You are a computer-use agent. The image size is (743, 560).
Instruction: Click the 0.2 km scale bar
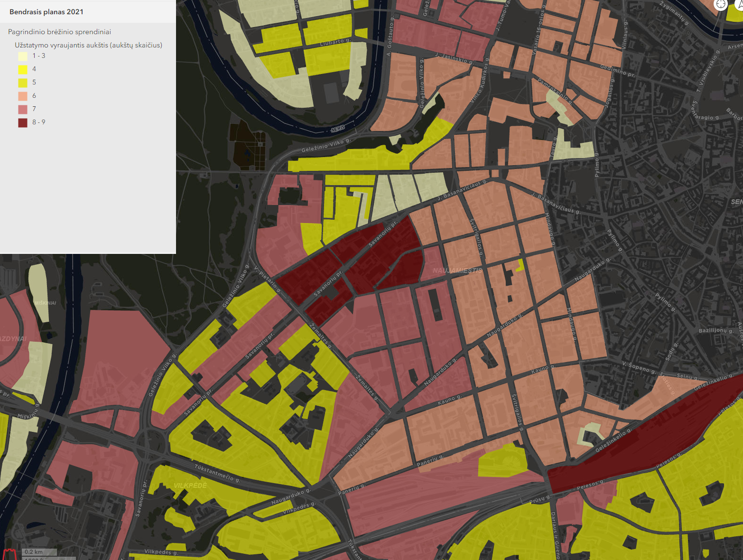click(40, 552)
